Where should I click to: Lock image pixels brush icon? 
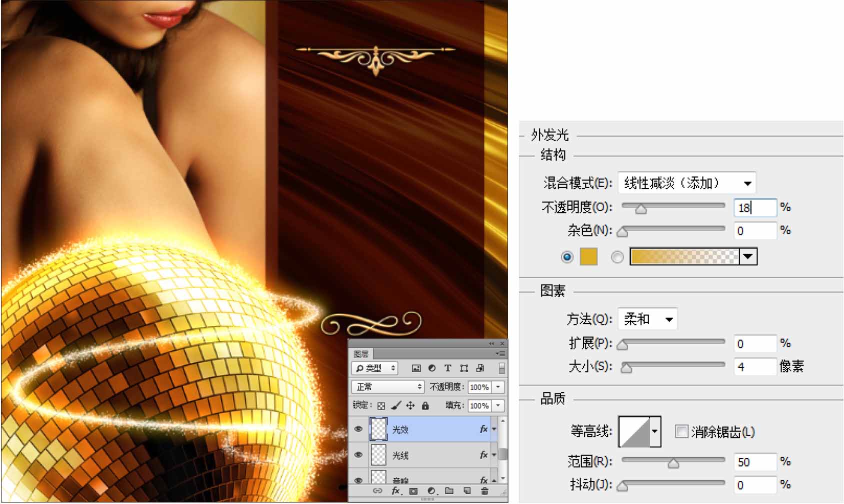click(395, 405)
